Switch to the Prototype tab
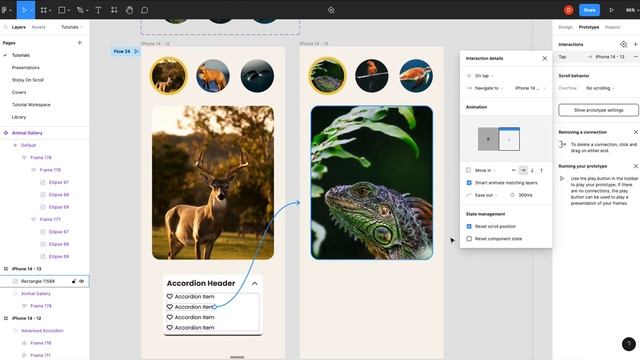 click(589, 27)
